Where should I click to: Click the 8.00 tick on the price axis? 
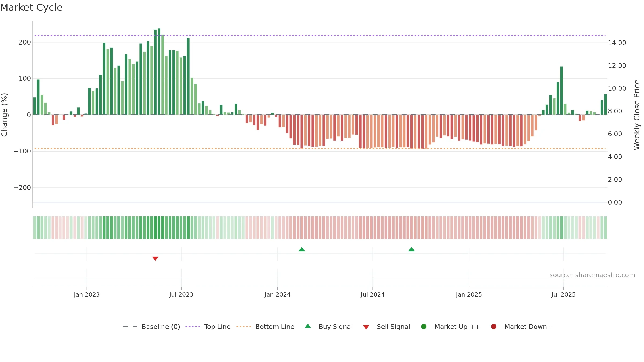pyautogui.click(x=615, y=111)
